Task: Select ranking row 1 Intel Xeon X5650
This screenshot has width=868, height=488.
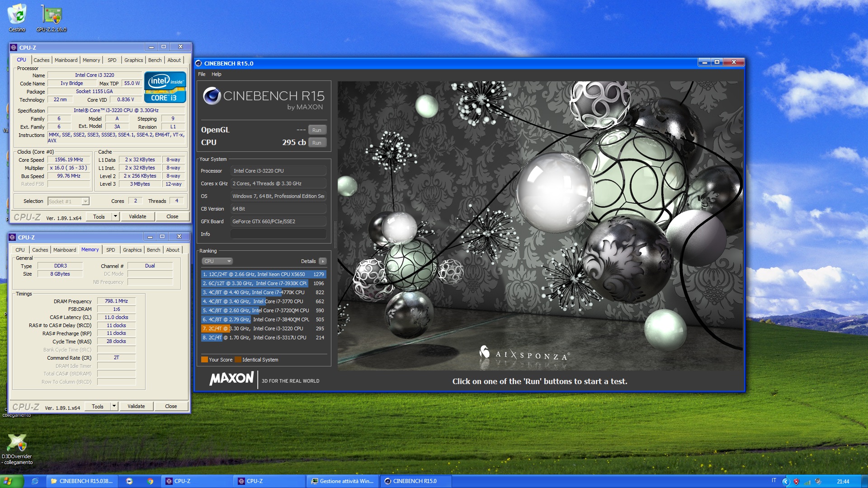Action: 264,274
